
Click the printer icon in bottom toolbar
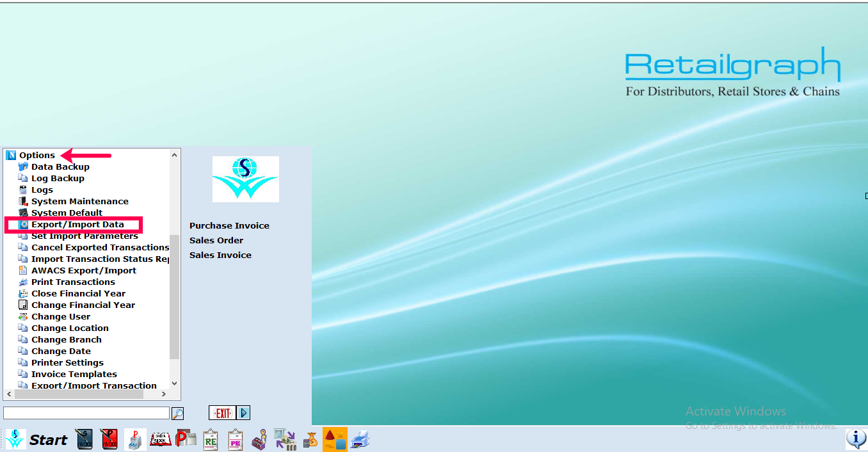[361, 439]
